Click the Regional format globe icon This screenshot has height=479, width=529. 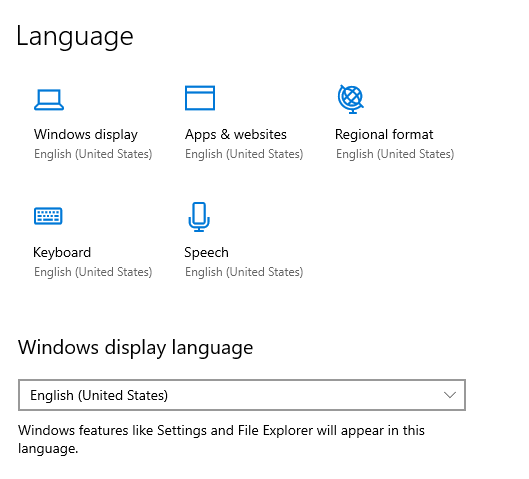(351, 99)
